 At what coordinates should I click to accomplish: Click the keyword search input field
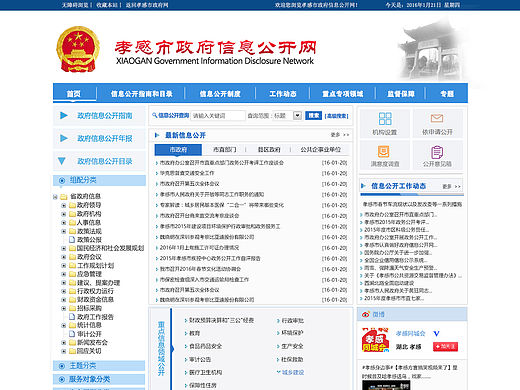[x=218, y=116]
